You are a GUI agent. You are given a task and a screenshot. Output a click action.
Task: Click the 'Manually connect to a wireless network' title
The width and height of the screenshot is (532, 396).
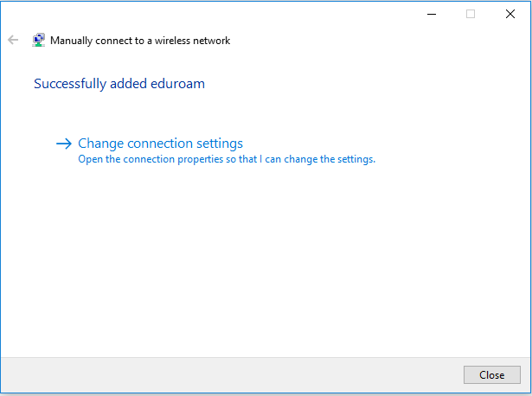click(140, 41)
